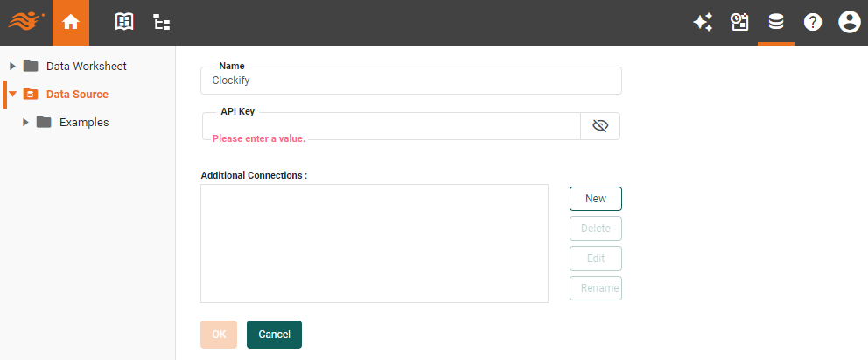Open the Help question mark icon
The height and width of the screenshot is (360, 868).
(x=813, y=23)
